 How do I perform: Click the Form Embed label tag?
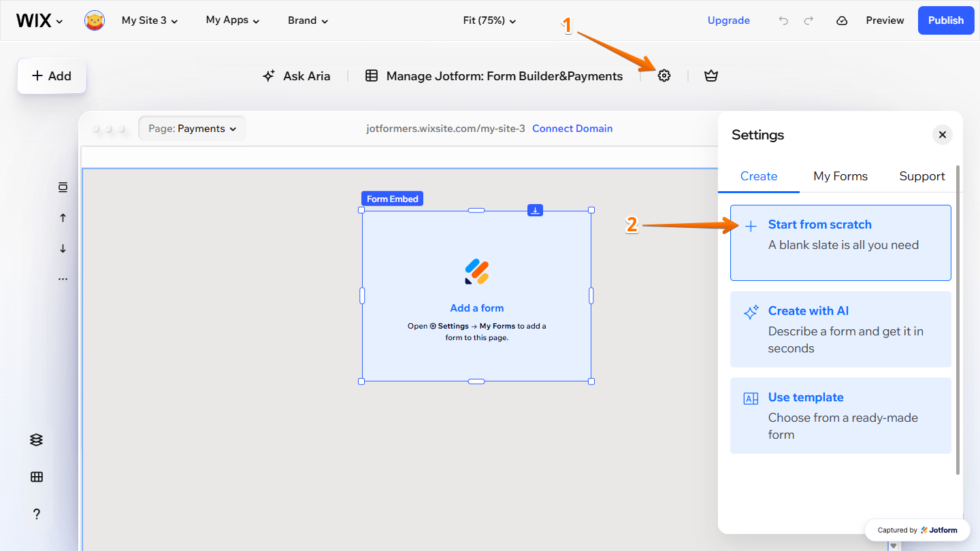[x=392, y=199]
